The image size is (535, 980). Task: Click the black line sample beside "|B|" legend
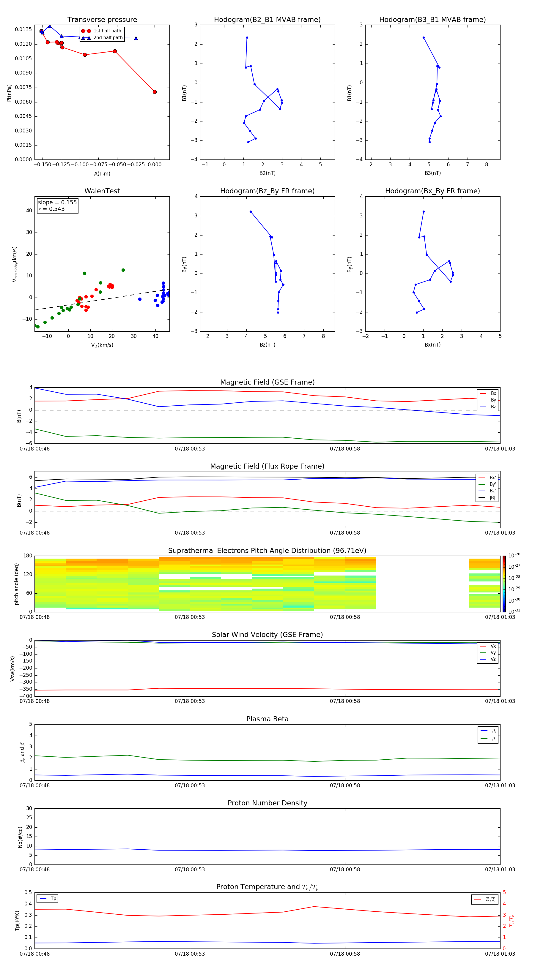[482, 498]
